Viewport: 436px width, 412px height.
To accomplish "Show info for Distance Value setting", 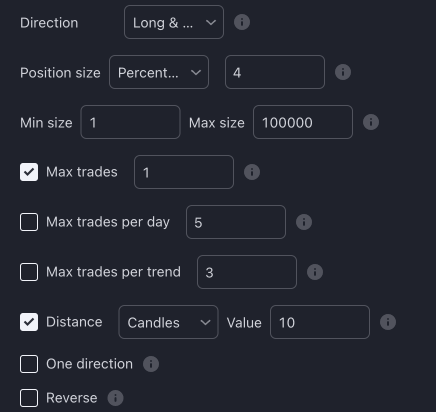I will pyautogui.click(x=388, y=322).
